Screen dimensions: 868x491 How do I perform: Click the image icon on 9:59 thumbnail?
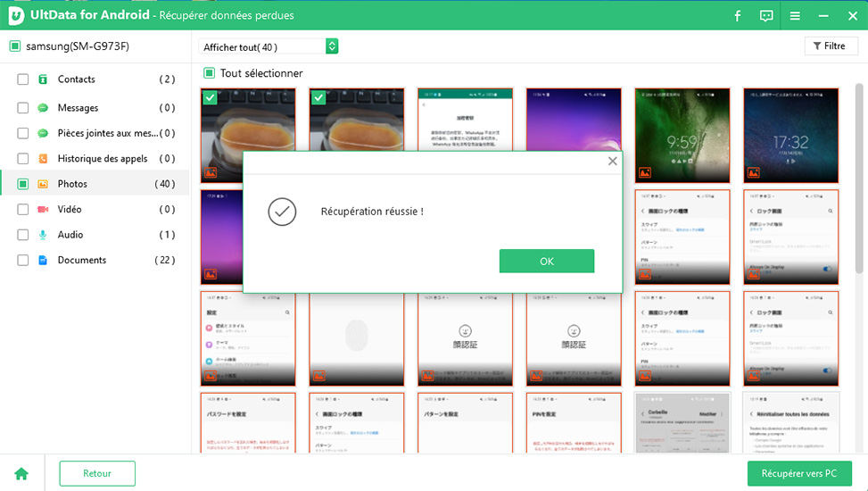point(645,173)
